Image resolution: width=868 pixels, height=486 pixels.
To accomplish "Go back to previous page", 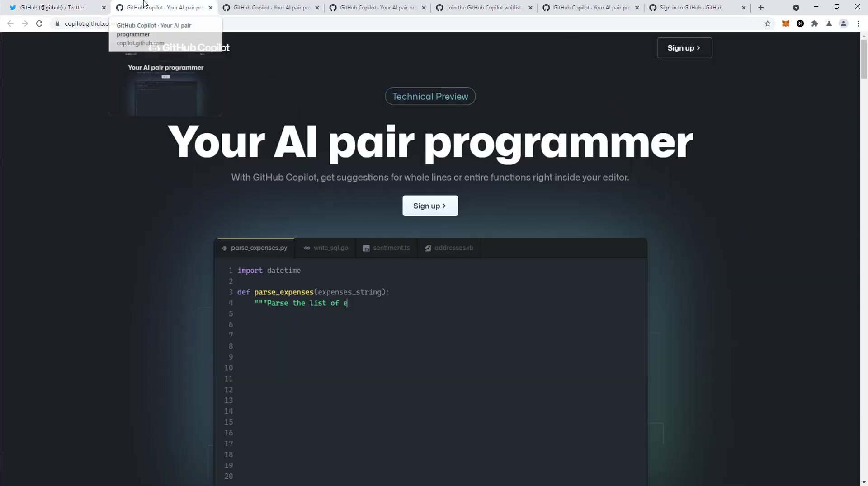I will pos(10,23).
